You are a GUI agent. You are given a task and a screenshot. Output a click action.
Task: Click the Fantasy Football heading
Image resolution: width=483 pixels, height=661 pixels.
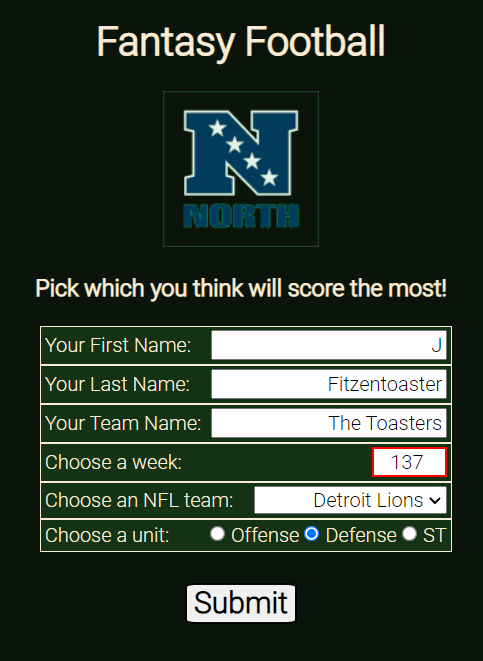241,42
